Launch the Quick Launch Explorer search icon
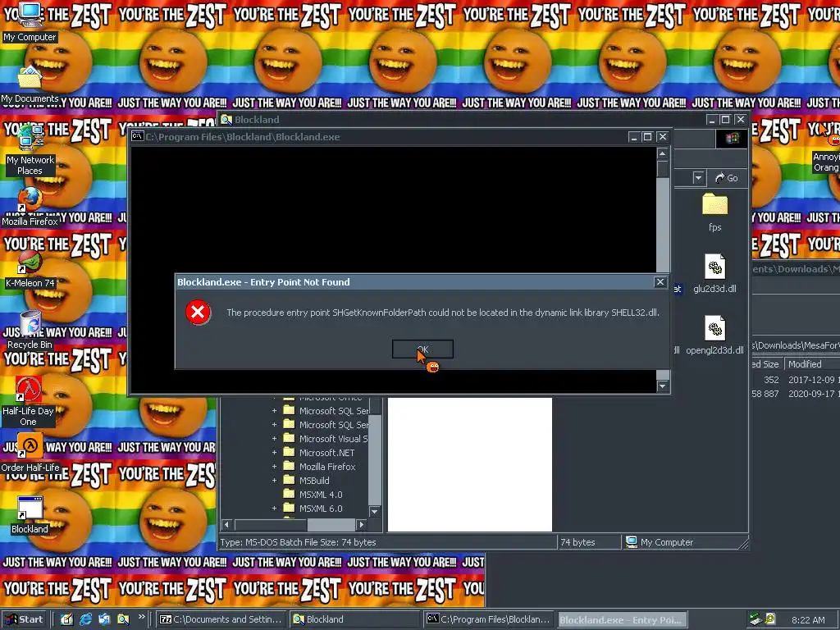Screen dimensions: 840x630 (123, 619)
